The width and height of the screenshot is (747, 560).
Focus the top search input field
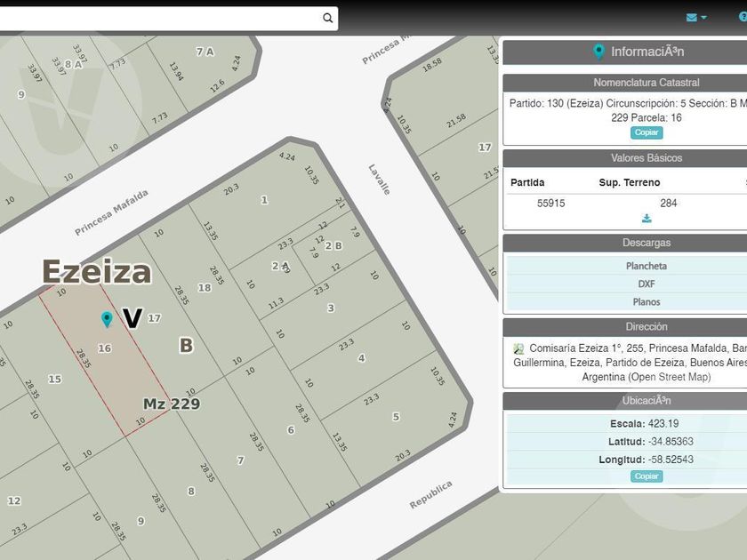(x=160, y=18)
